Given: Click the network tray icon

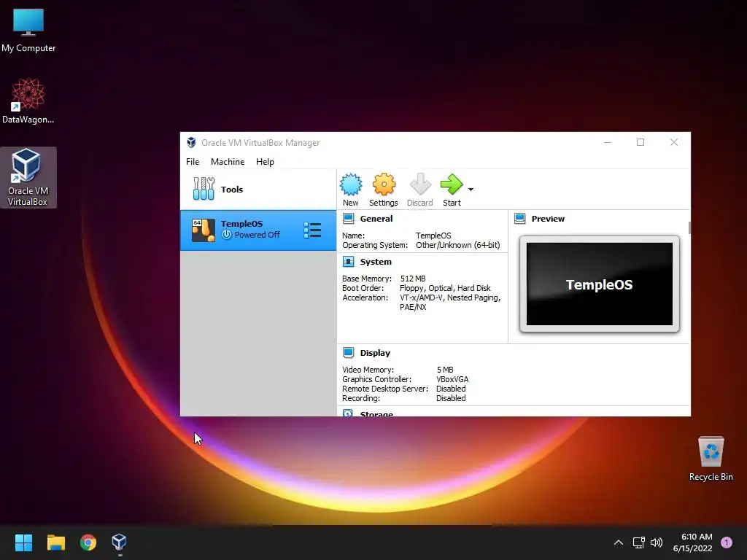Looking at the screenshot, I should [x=638, y=542].
